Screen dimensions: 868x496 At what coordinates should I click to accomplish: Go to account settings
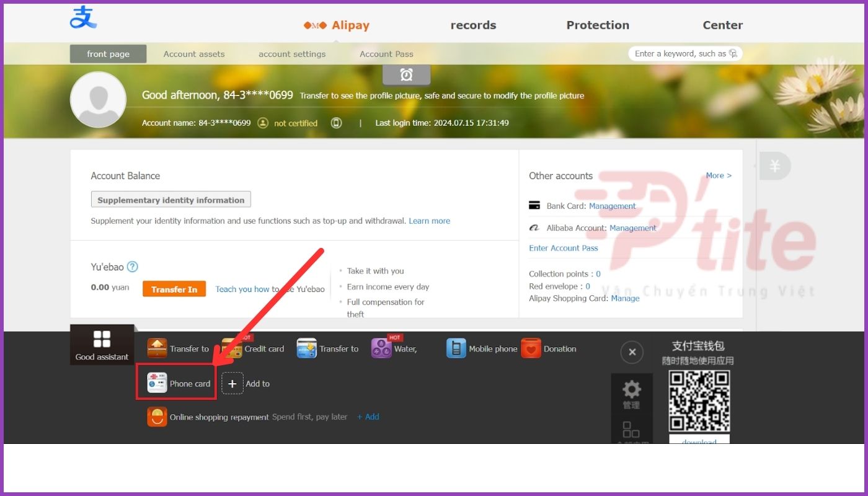click(x=292, y=54)
